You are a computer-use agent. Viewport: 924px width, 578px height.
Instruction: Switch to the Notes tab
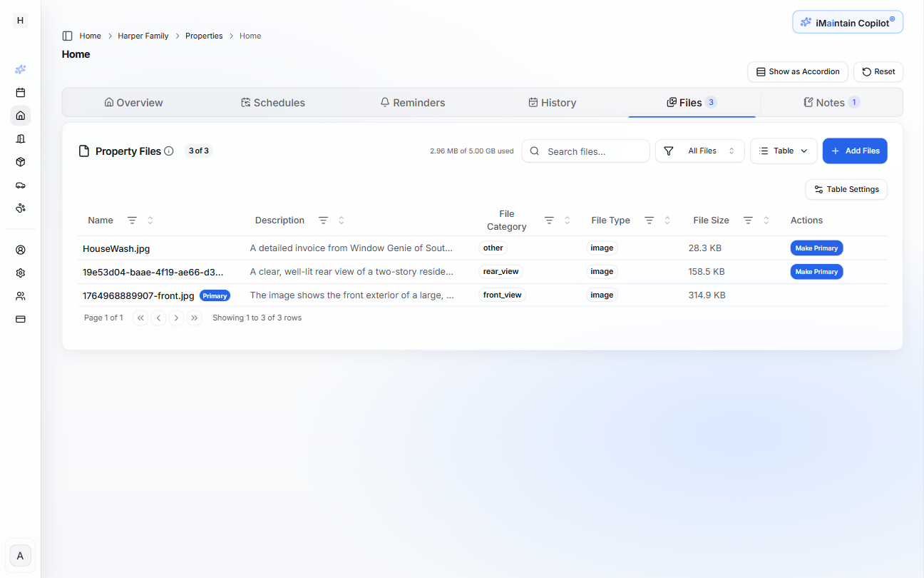(831, 103)
